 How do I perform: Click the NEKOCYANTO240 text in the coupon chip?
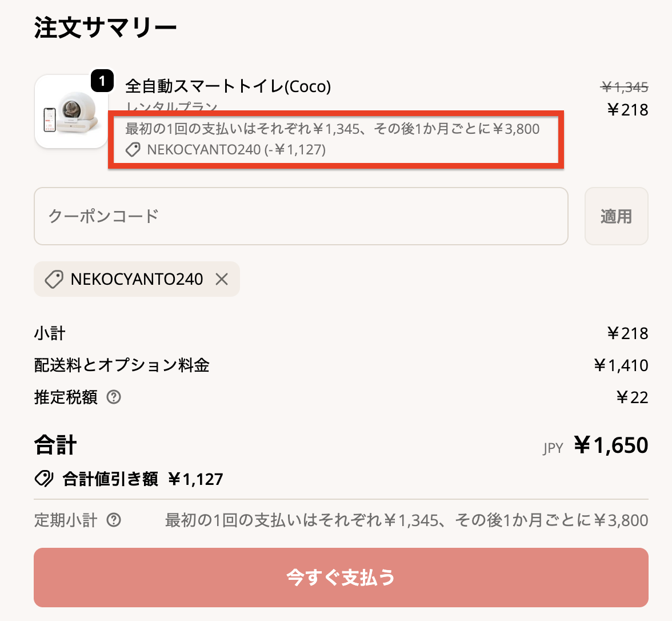coord(137,279)
